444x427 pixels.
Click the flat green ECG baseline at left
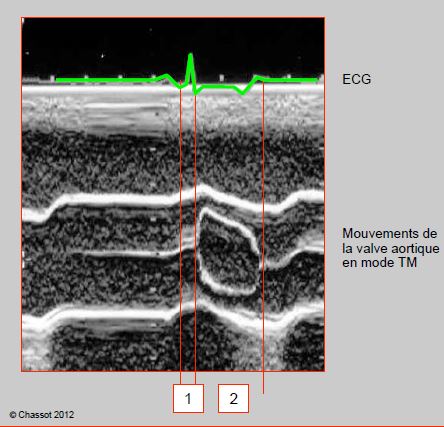(103, 80)
